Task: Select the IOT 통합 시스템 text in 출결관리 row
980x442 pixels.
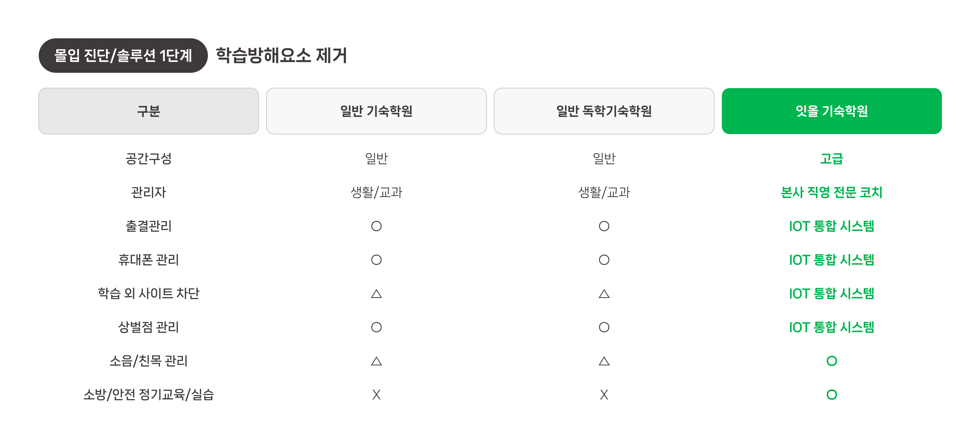Action: [x=832, y=226]
